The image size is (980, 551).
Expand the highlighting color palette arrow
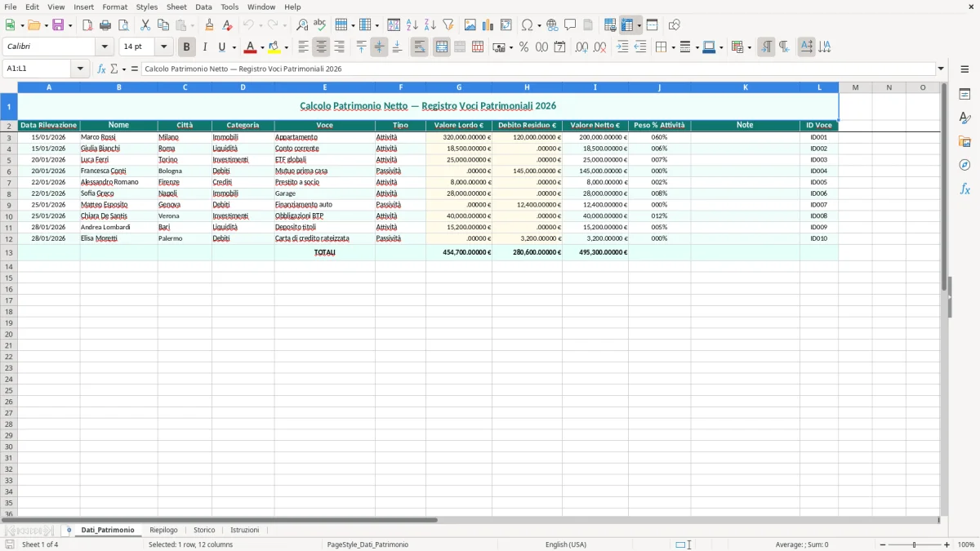pyautogui.click(x=287, y=47)
